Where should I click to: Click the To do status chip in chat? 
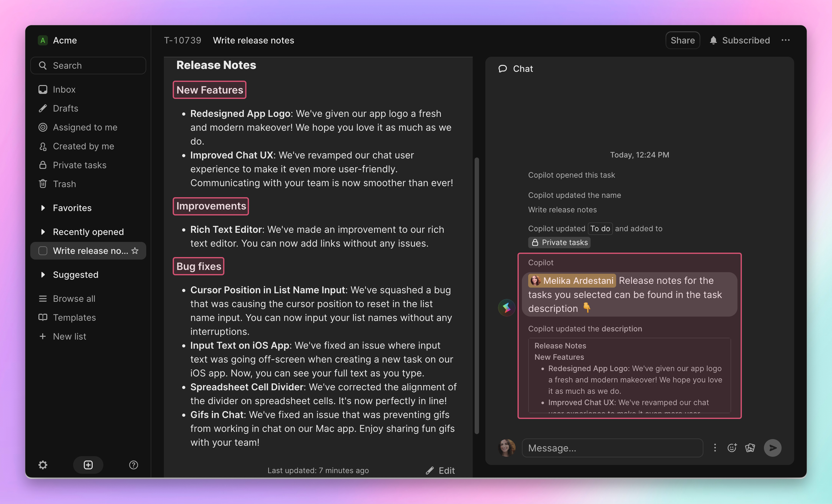pos(600,229)
